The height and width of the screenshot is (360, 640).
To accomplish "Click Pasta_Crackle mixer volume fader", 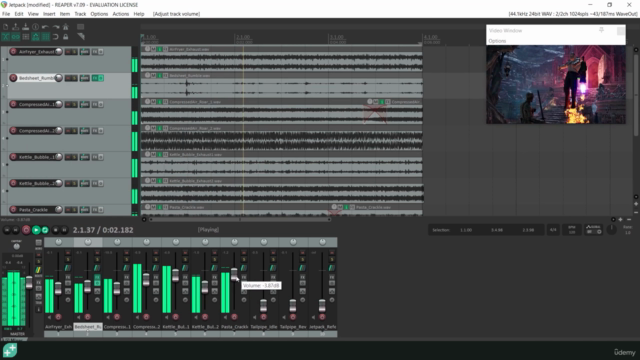I will tap(234, 274).
